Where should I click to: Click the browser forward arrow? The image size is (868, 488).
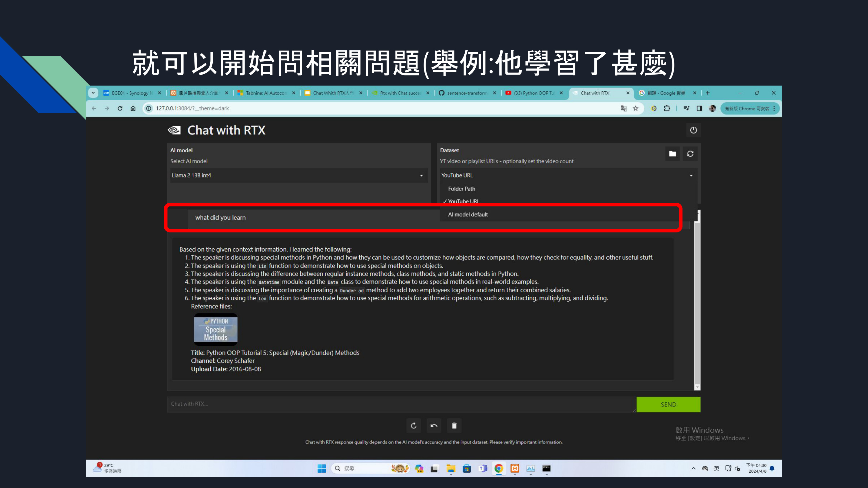click(107, 108)
